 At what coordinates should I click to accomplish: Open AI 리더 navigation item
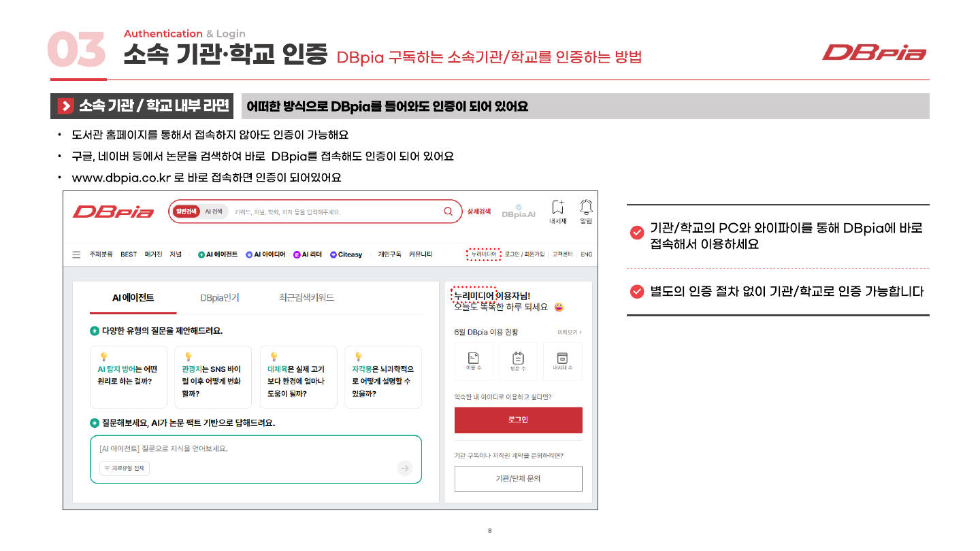click(308, 254)
